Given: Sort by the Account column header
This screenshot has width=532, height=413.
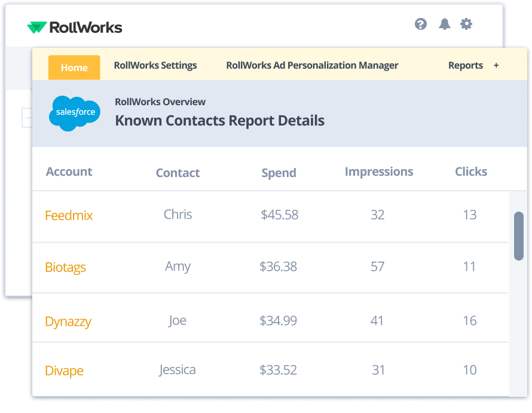Looking at the screenshot, I should coord(69,172).
